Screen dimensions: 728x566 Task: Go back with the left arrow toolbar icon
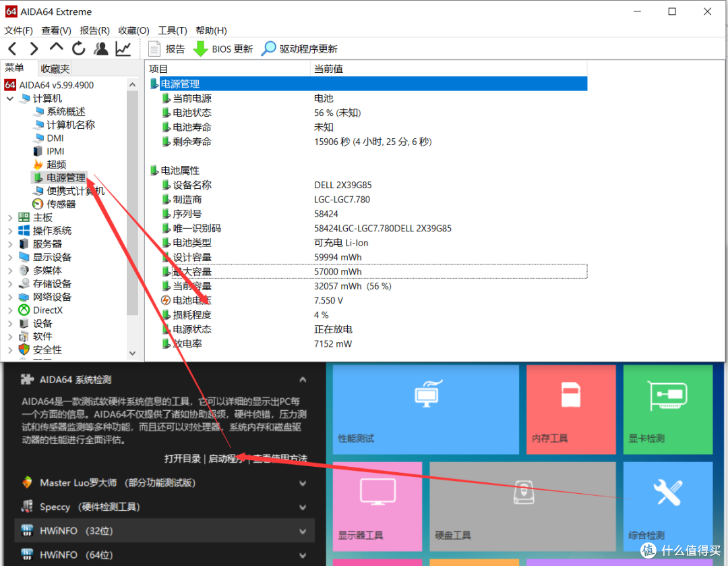coord(13,49)
